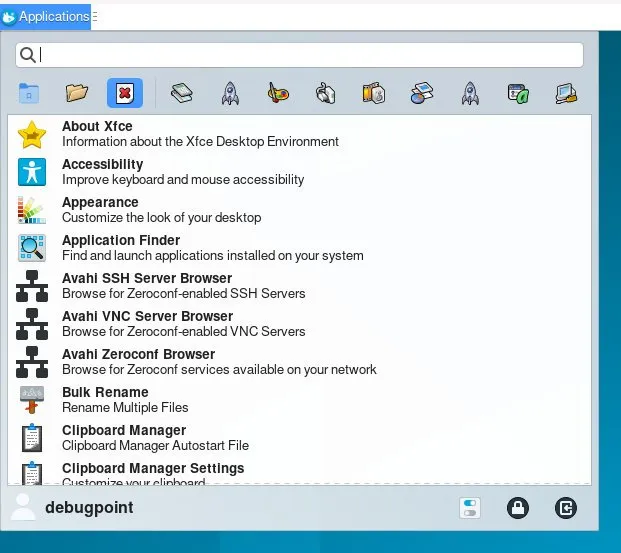Click the rocket category icon left of the palette

point(229,93)
